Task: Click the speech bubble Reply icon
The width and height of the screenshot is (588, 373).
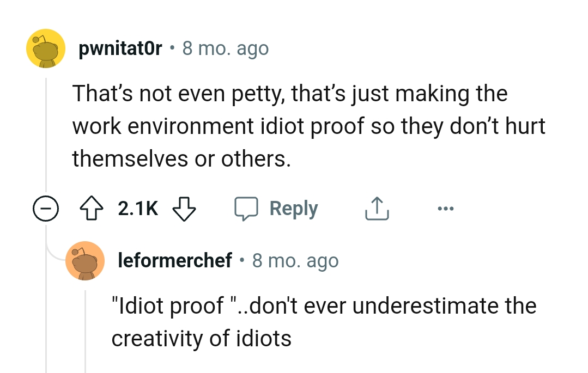Action: [247, 208]
